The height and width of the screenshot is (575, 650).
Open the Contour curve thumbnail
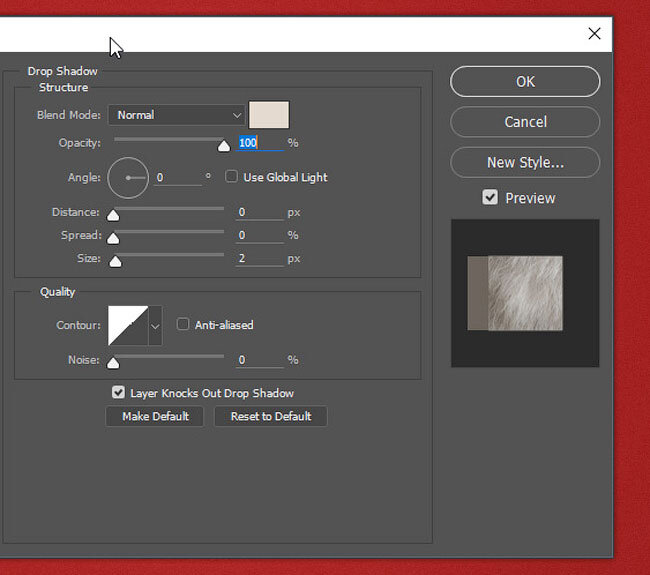point(128,325)
